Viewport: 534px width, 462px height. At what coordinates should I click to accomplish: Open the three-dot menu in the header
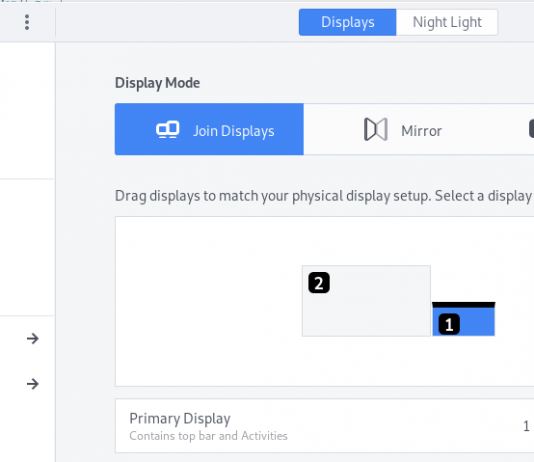click(x=27, y=22)
